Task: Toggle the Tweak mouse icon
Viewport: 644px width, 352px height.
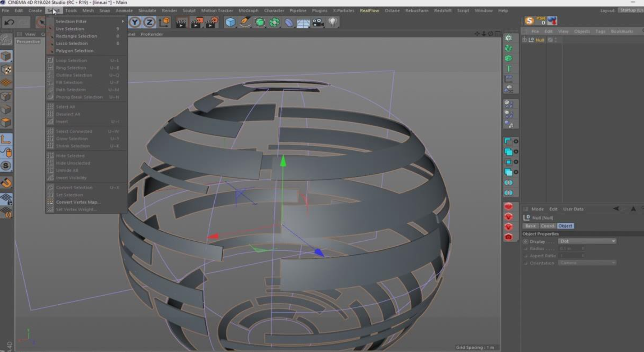Action: pyautogui.click(x=6, y=153)
